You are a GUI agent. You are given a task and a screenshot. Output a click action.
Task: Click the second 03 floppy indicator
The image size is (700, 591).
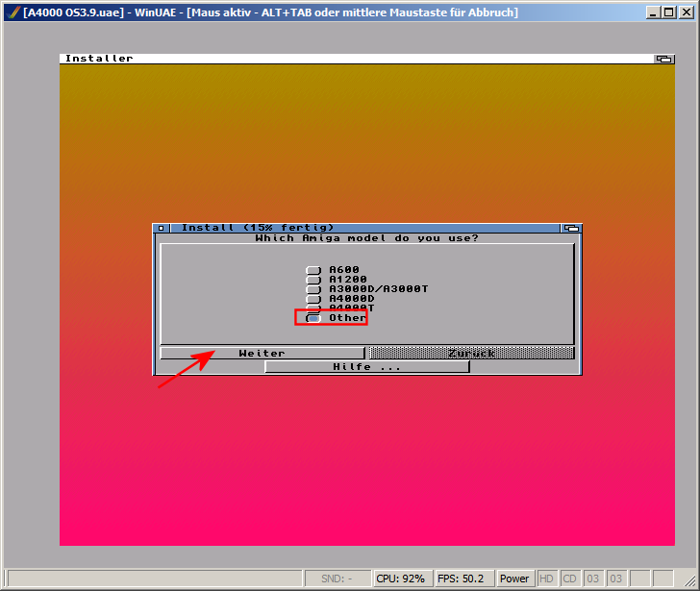point(616,579)
